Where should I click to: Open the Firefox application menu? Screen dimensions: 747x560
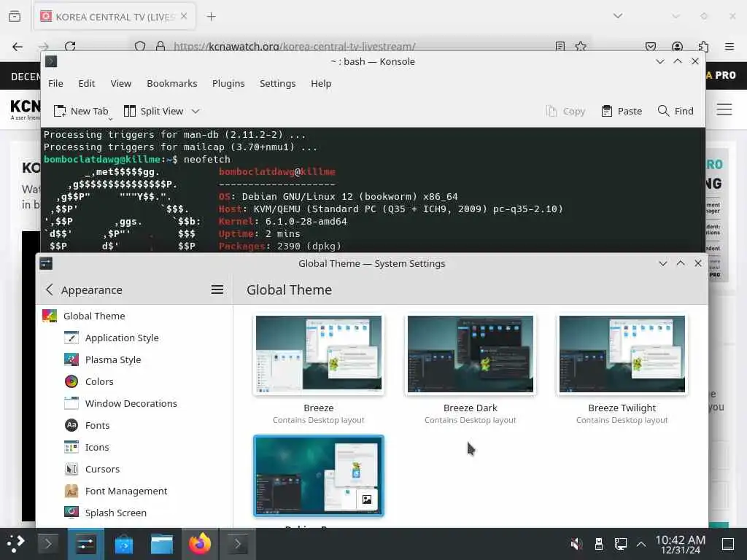pyautogui.click(x=729, y=46)
